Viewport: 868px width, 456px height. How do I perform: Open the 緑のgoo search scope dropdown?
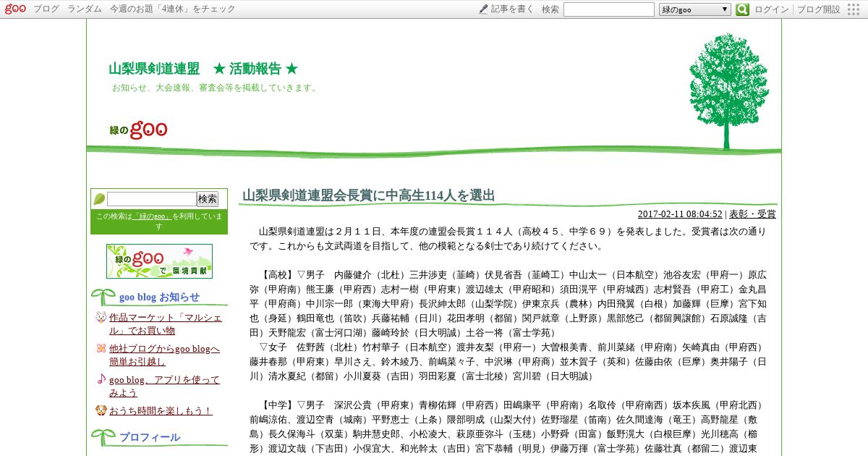pyautogui.click(x=695, y=9)
